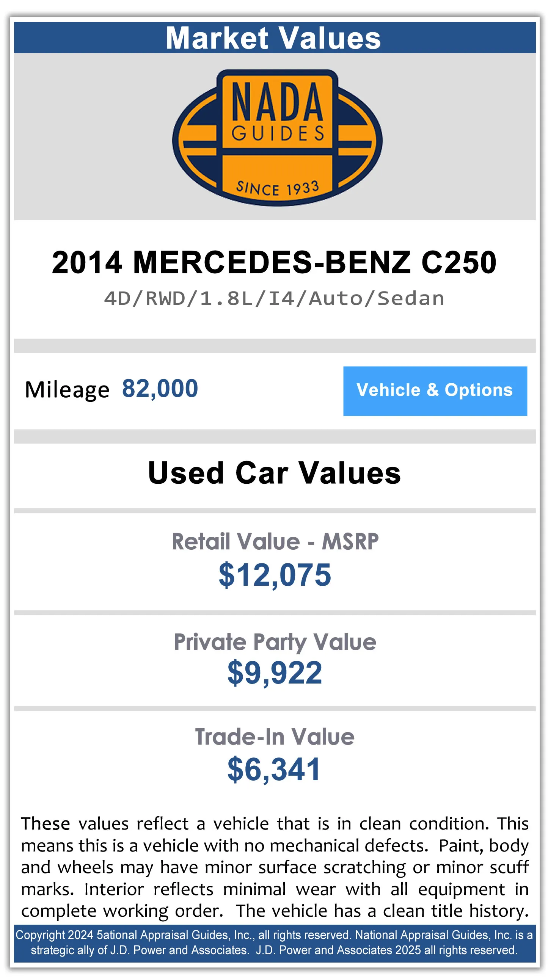Viewport: 548px width, 980px height.
Task: Select the Trade-In Value label
Action: [275, 737]
